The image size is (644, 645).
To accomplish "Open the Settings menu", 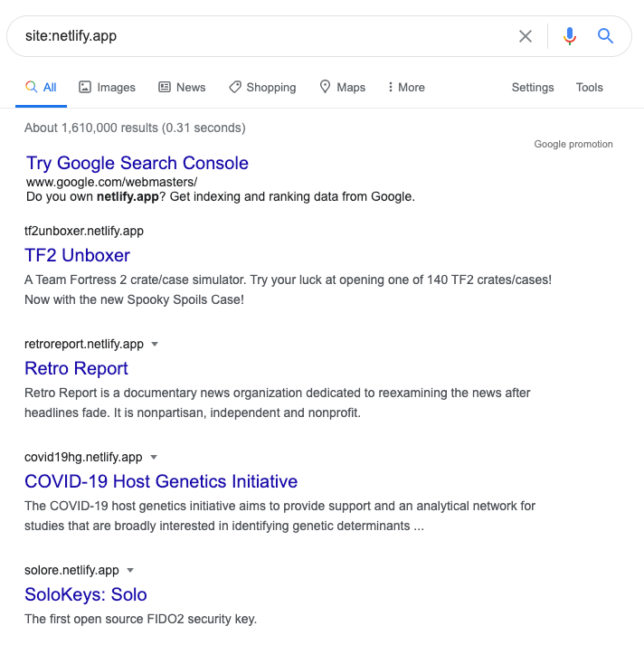I will [533, 87].
